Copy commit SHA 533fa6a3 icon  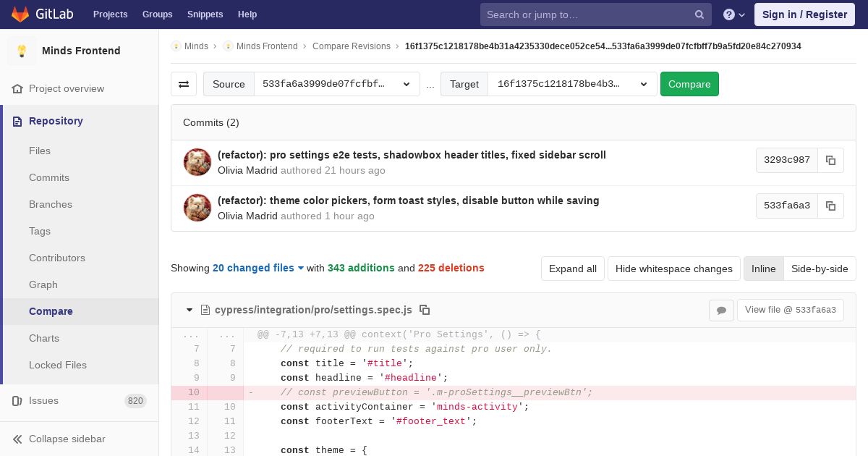(x=830, y=206)
